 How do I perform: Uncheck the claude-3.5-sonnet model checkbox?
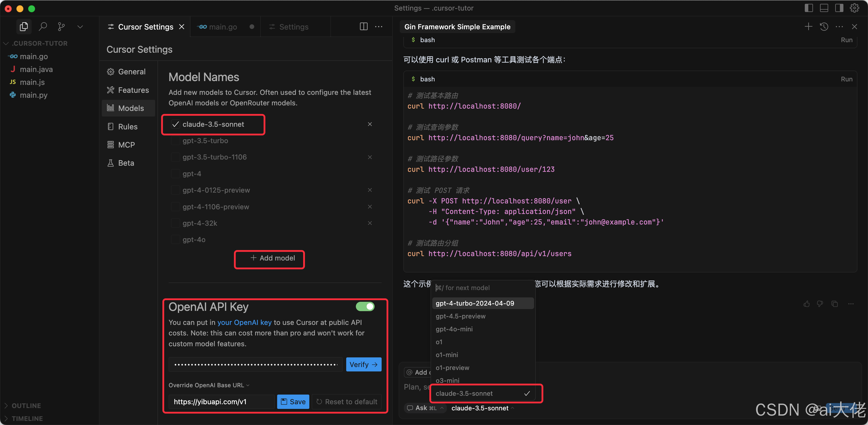[175, 124]
